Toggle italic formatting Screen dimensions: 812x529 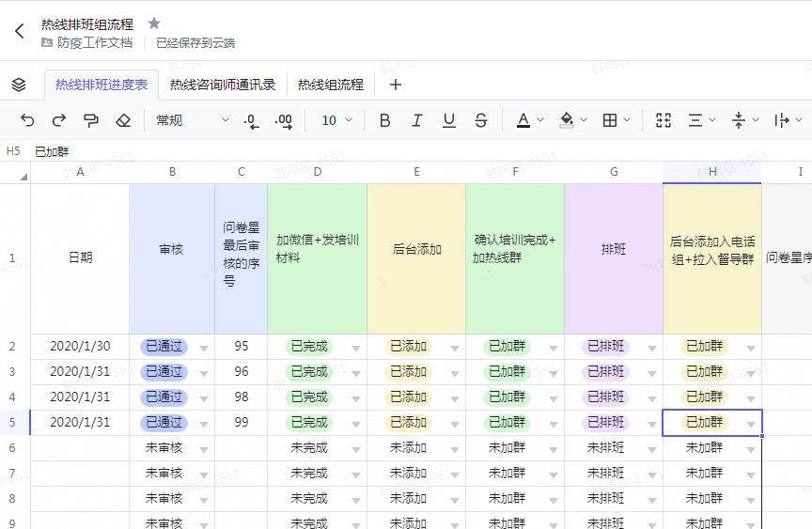[x=416, y=120]
